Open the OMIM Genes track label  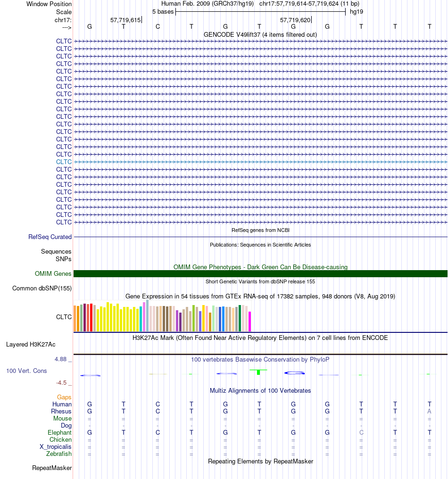coord(53,273)
